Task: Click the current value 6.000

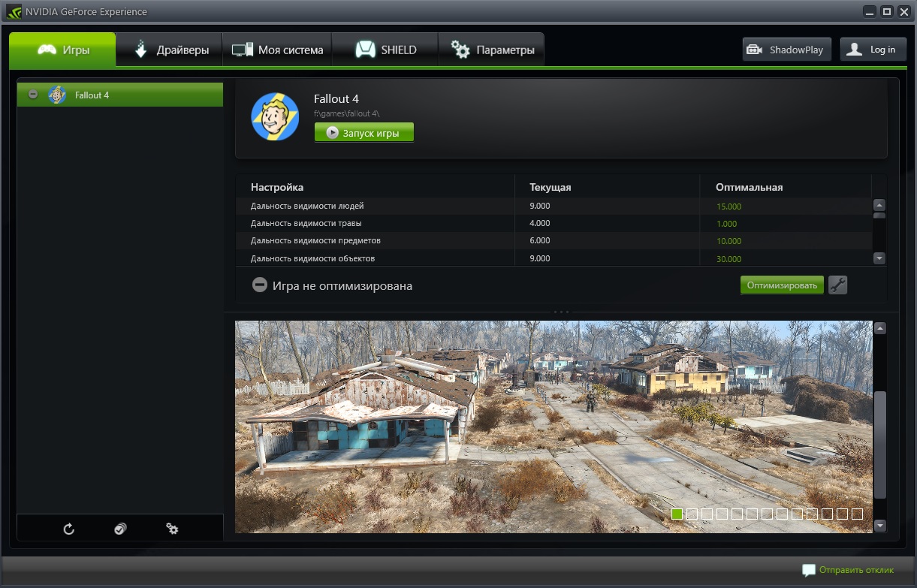Action: pos(539,240)
